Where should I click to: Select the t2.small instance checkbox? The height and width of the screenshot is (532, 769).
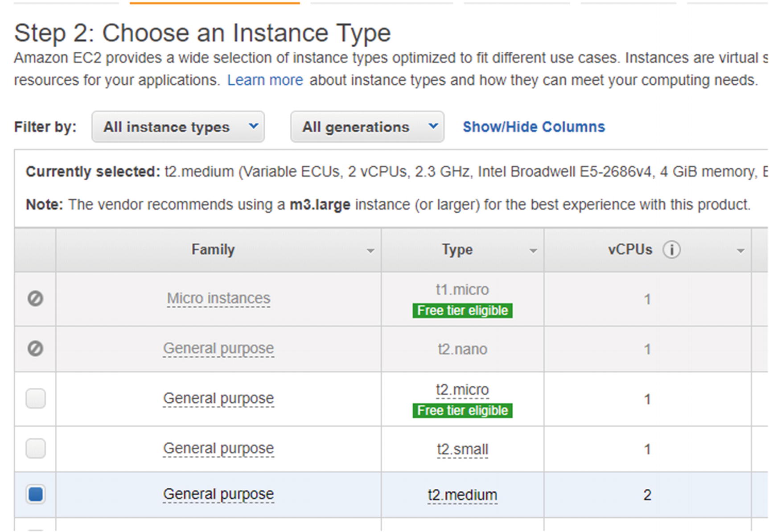[36, 448]
